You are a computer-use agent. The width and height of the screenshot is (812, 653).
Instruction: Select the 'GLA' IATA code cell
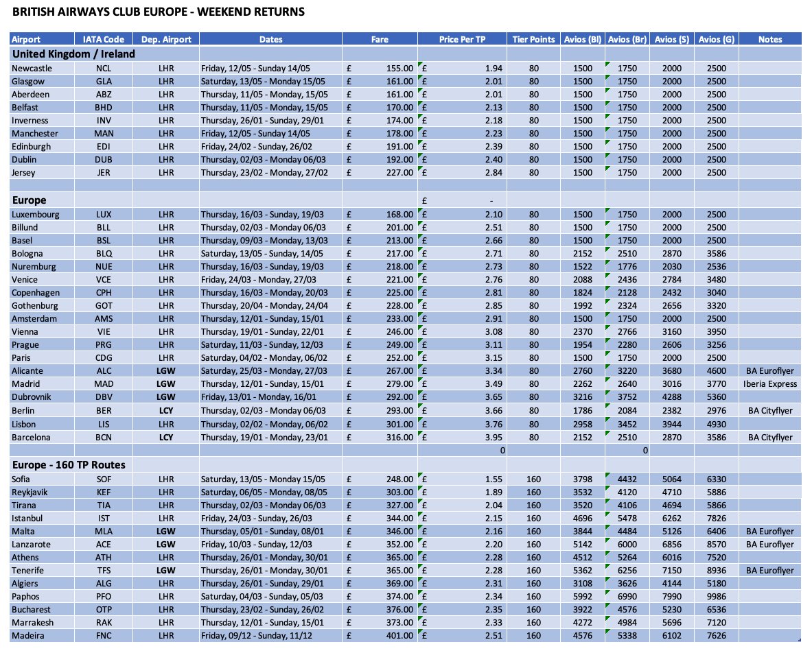coord(104,81)
